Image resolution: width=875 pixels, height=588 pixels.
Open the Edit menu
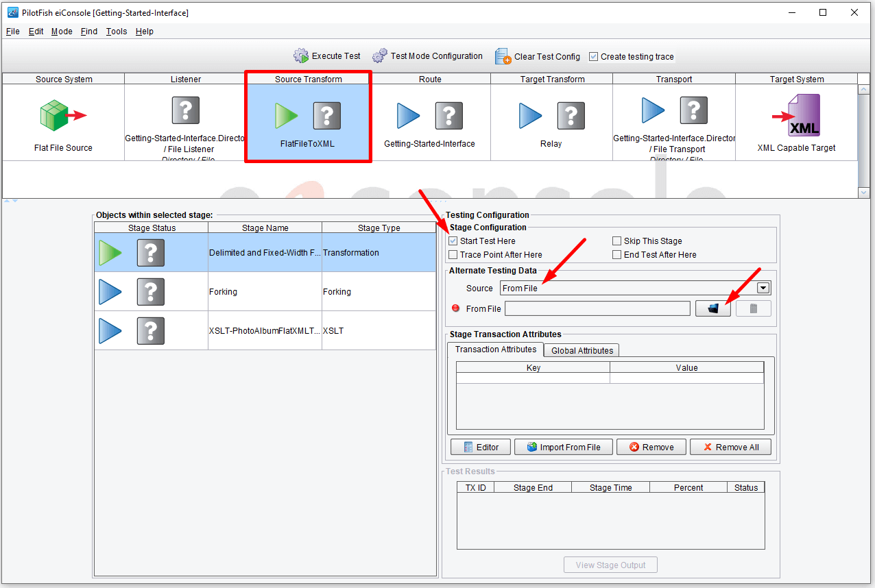[x=36, y=32]
